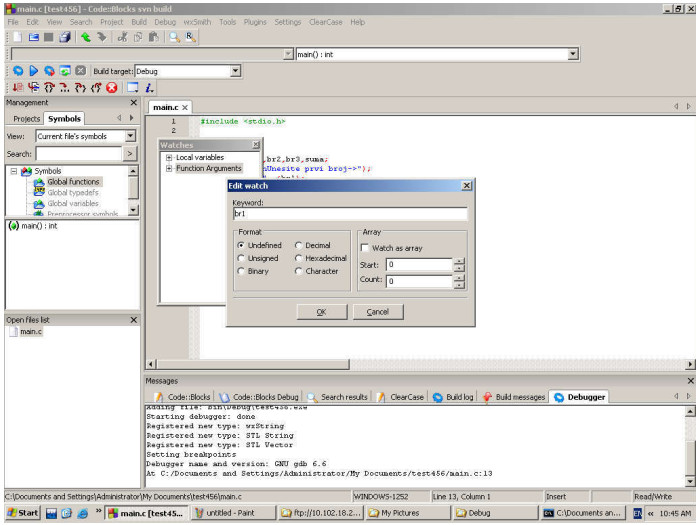Increase the array Start spinner value

(459, 262)
